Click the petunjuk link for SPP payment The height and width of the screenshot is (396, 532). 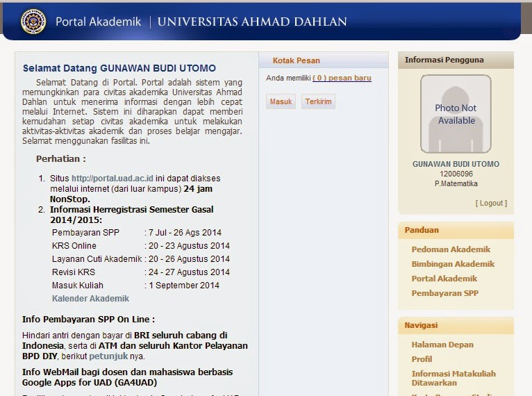click(x=108, y=356)
